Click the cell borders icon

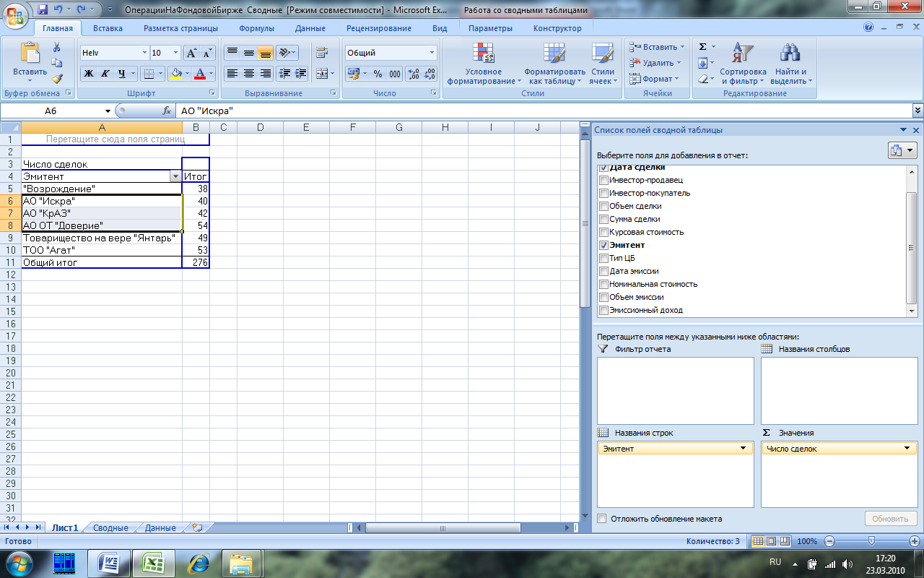coord(148,74)
